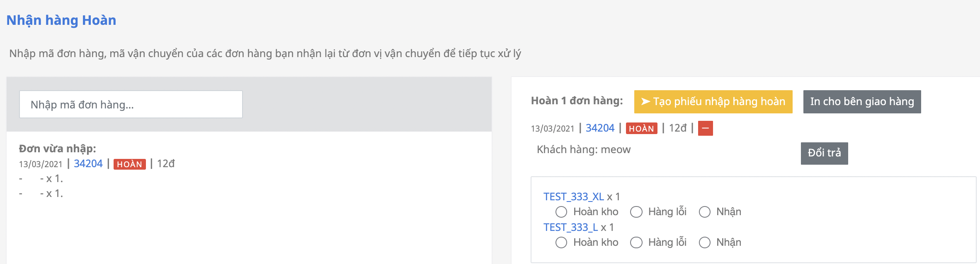Select Hoàn kho for TEST_333_L
The width and height of the screenshot is (980, 264).
(x=561, y=242)
